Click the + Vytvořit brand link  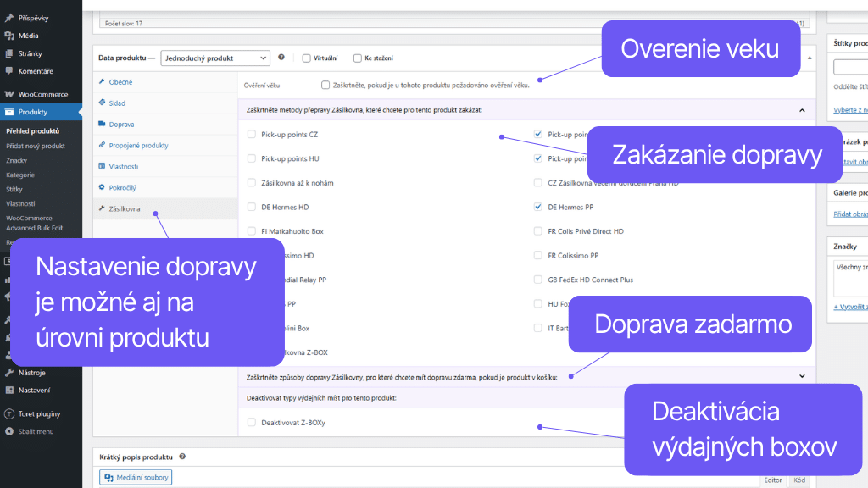[x=851, y=307]
